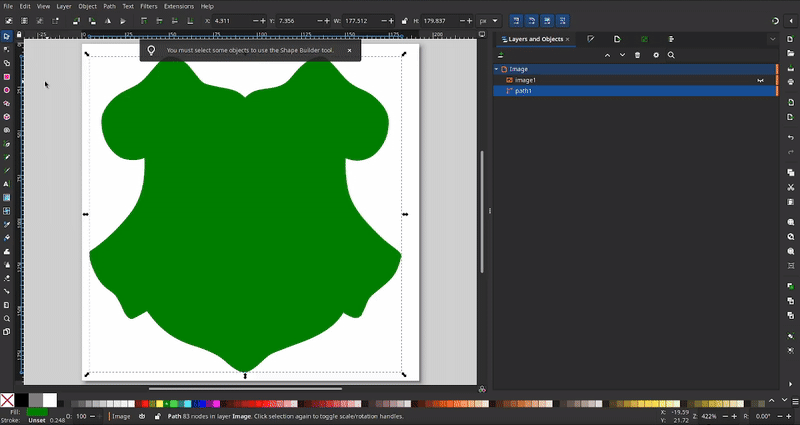The image size is (800, 425).
Task: Collapse the Image layer tree
Action: click(496, 69)
